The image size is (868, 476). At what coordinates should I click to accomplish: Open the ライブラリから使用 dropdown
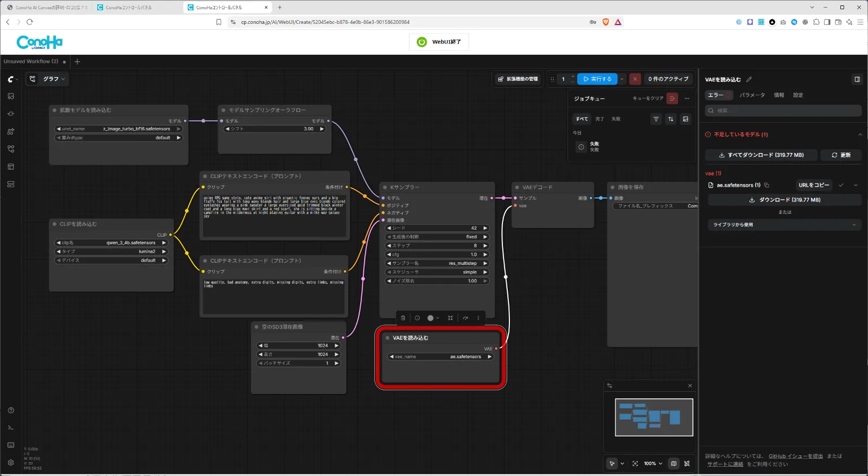[784, 225]
